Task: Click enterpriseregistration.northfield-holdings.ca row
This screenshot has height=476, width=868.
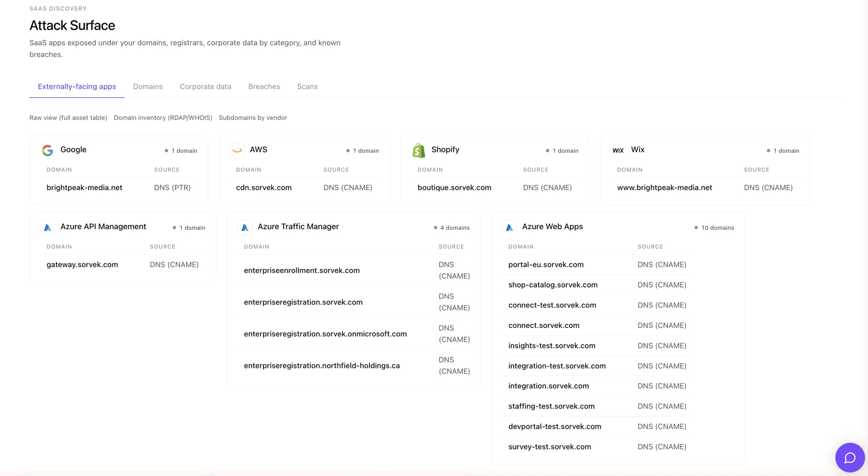Action: coord(357,365)
